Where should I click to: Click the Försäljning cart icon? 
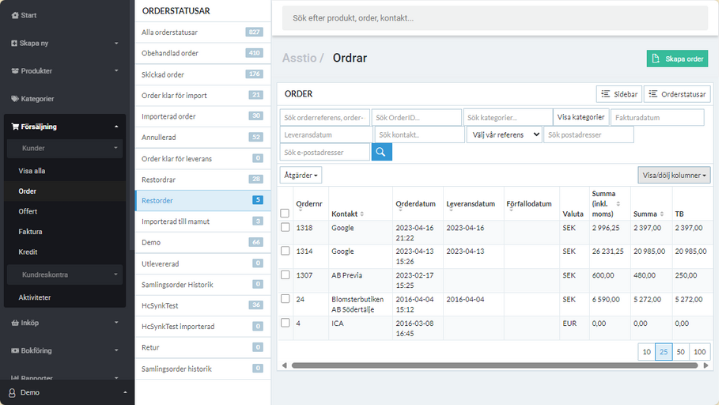[x=13, y=127]
